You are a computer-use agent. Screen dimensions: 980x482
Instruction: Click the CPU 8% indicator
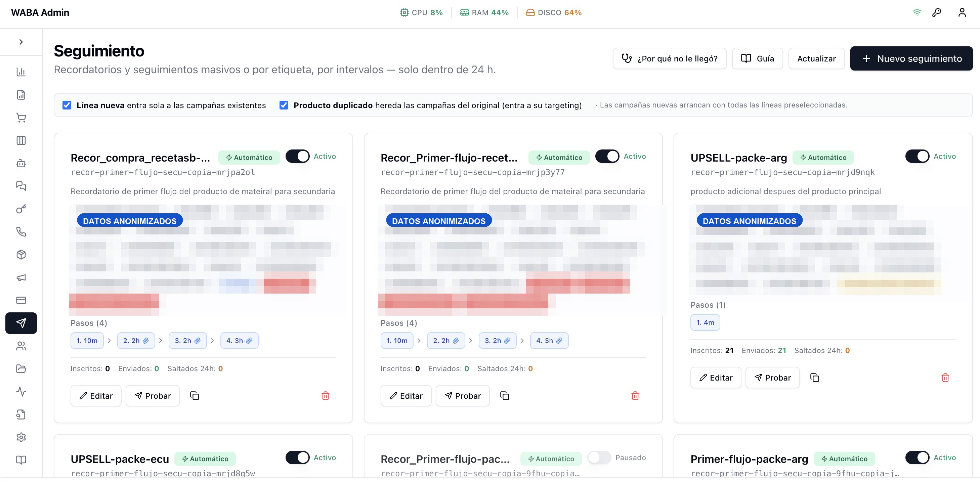(421, 12)
